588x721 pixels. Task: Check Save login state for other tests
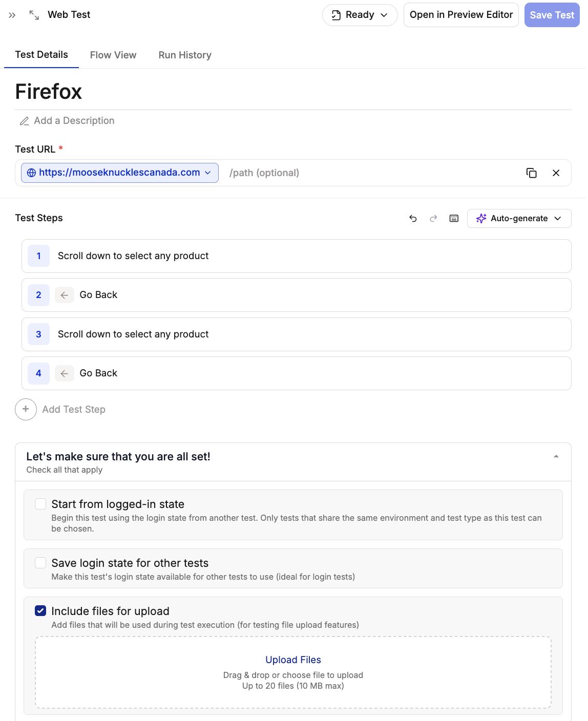click(x=40, y=563)
